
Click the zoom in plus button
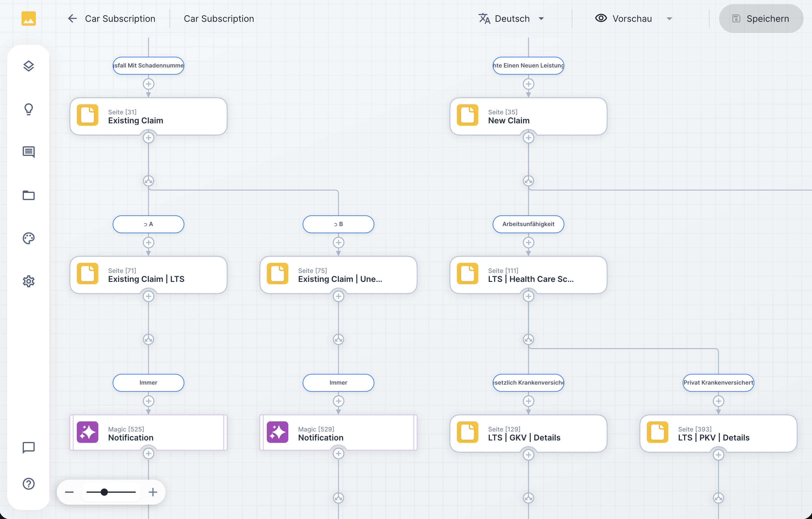(153, 492)
